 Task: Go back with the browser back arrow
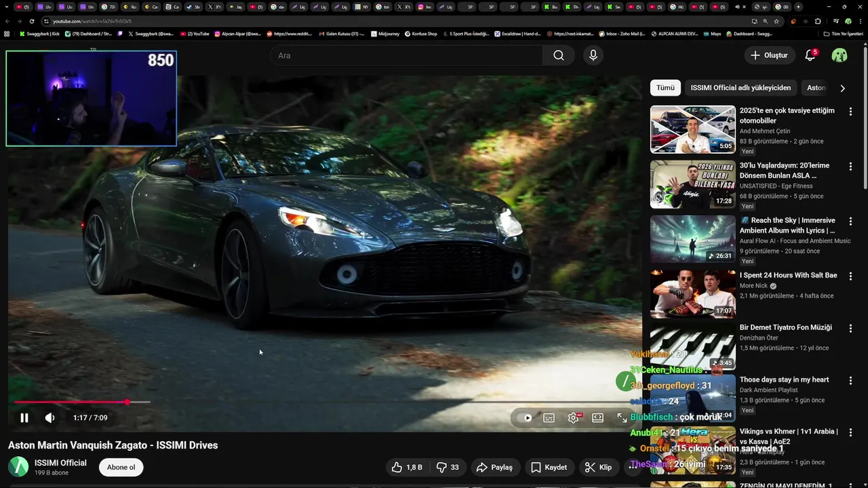[x=7, y=21]
